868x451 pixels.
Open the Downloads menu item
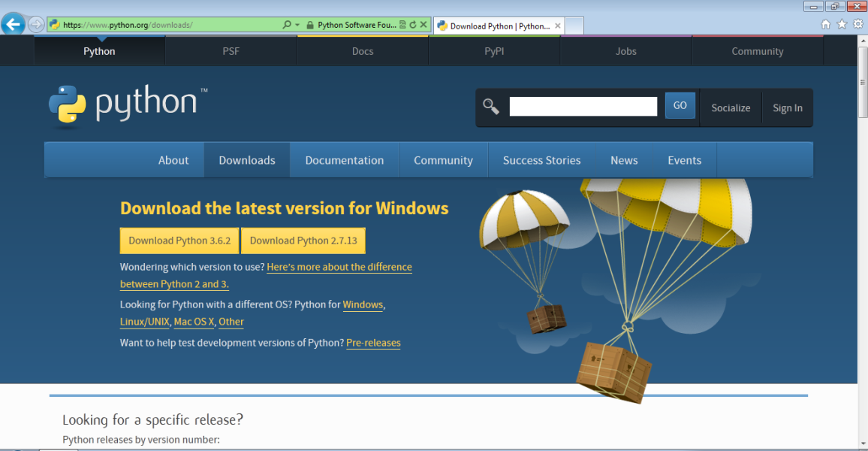247,160
